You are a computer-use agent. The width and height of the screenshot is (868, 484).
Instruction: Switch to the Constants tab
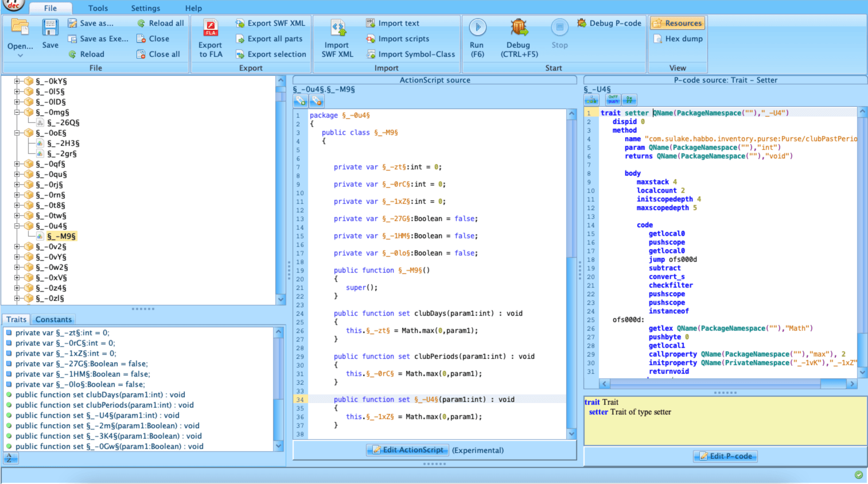[53, 319]
